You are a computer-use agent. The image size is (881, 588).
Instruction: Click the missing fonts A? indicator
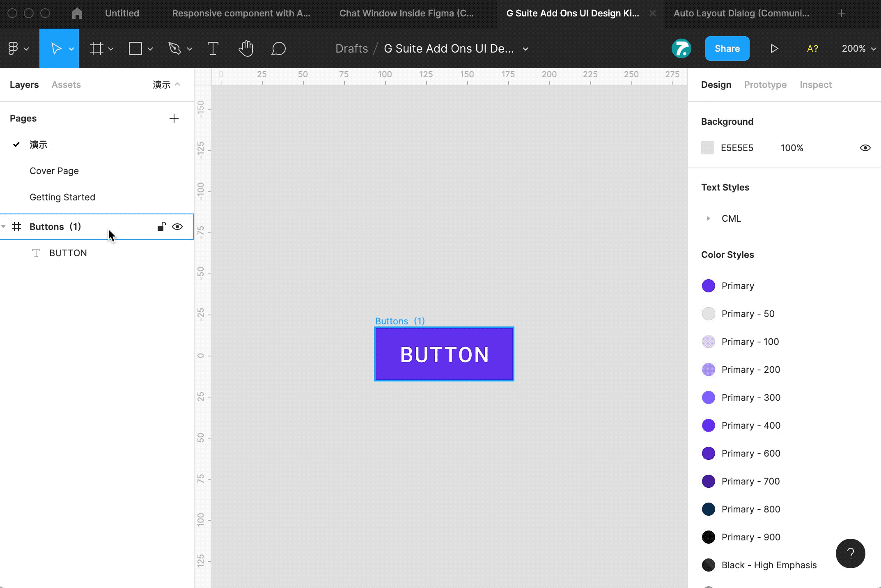click(x=812, y=48)
